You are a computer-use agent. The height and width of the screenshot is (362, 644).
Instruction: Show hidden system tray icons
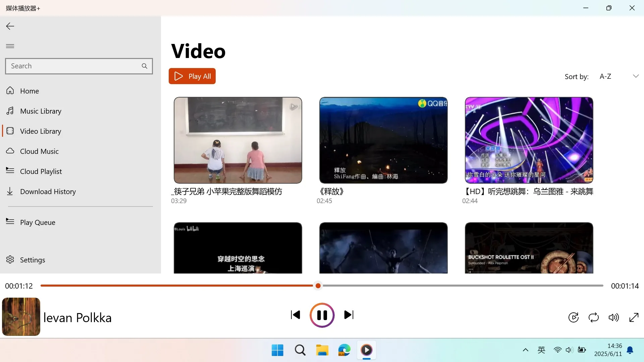coord(526,350)
